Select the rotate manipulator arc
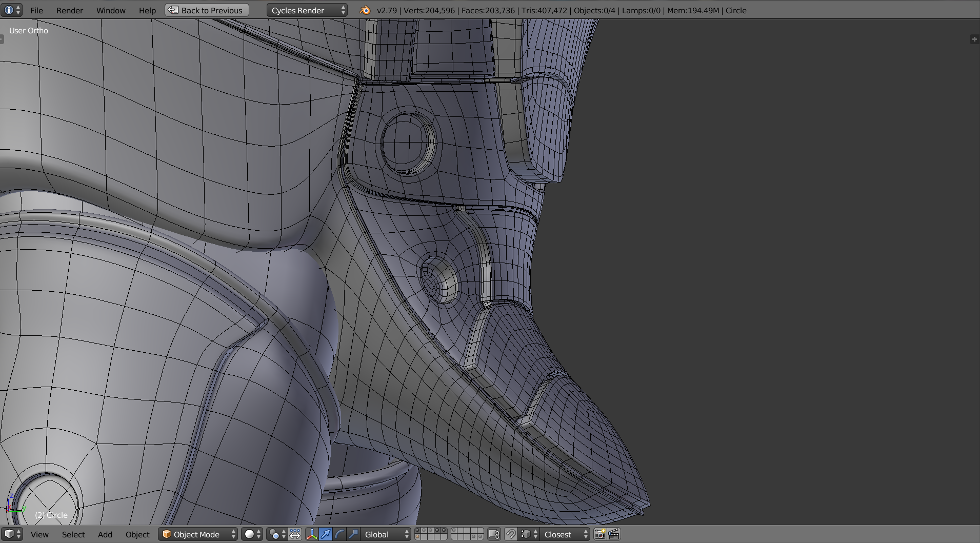980x543 pixels. pos(339,534)
